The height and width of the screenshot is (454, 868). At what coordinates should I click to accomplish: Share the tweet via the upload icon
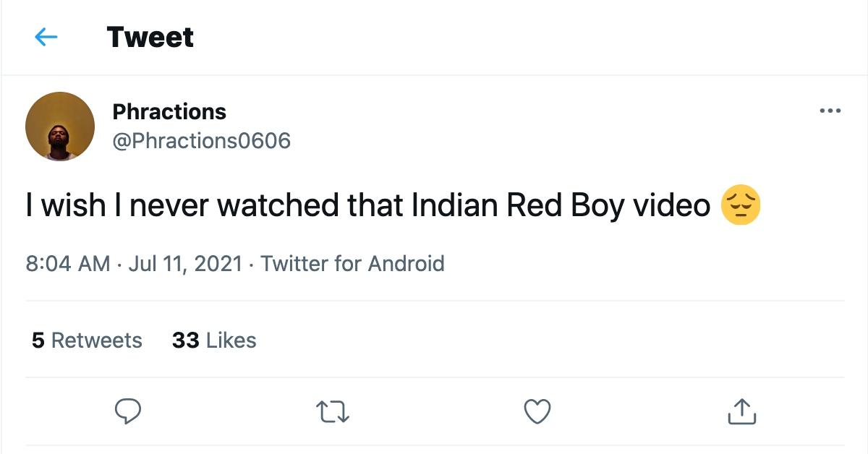pyautogui.click(x=741, y=411)
